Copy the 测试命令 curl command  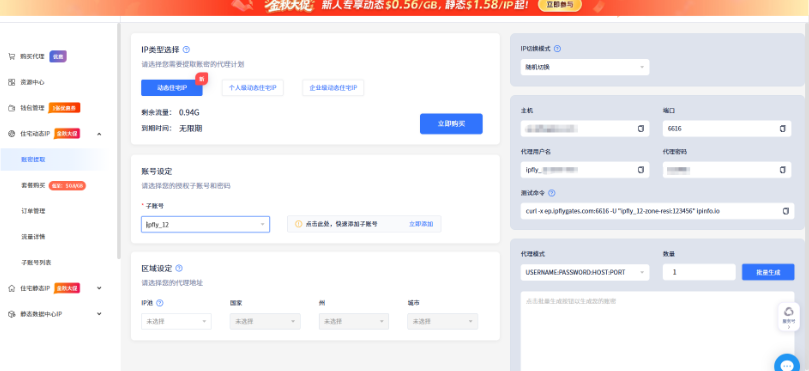786,211
